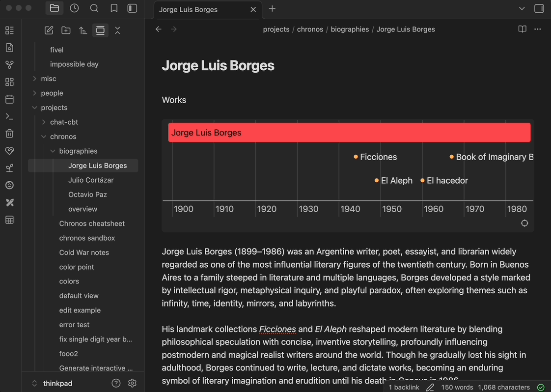Open more options three-dot menu
Image resolution: width=551 pixels, height=392 pixels.
(x=538, y=29)
